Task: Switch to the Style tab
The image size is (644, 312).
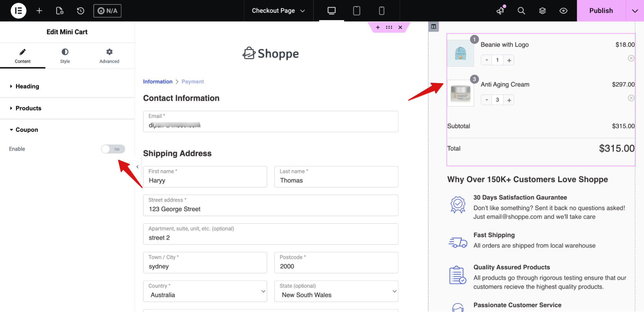Action: (65, 56)
